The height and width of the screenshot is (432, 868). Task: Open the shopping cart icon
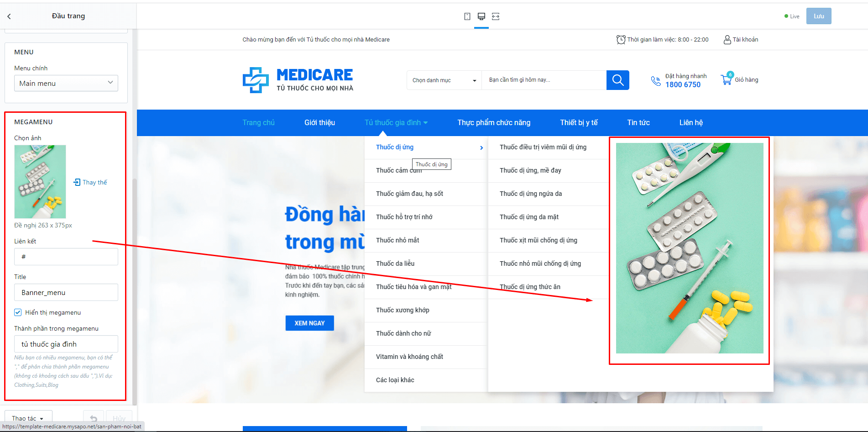pyautogui.click(x=726, y=79)
